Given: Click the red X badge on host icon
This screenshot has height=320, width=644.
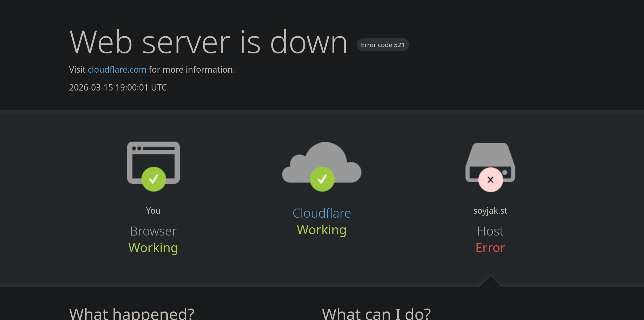Looking at the screenshot, I should click(x=490, y=180).
